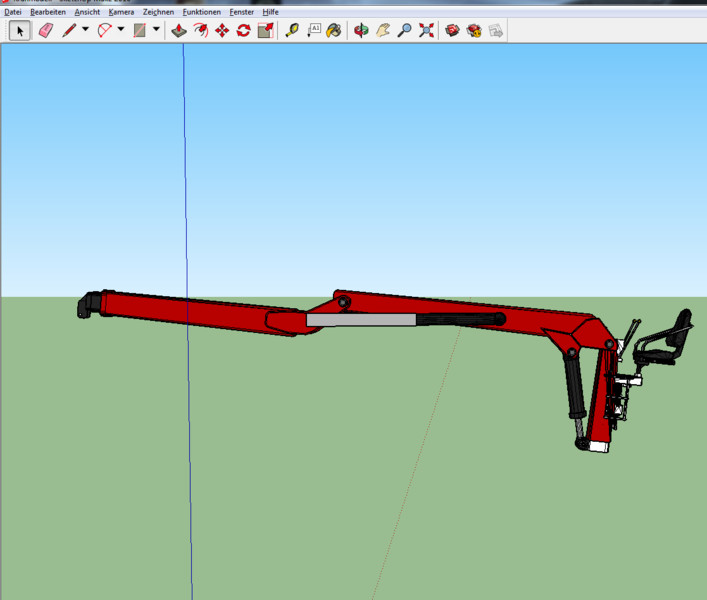Open the shape tool dropdown arrow
This screenshot has width=707, height=600.
156,30
